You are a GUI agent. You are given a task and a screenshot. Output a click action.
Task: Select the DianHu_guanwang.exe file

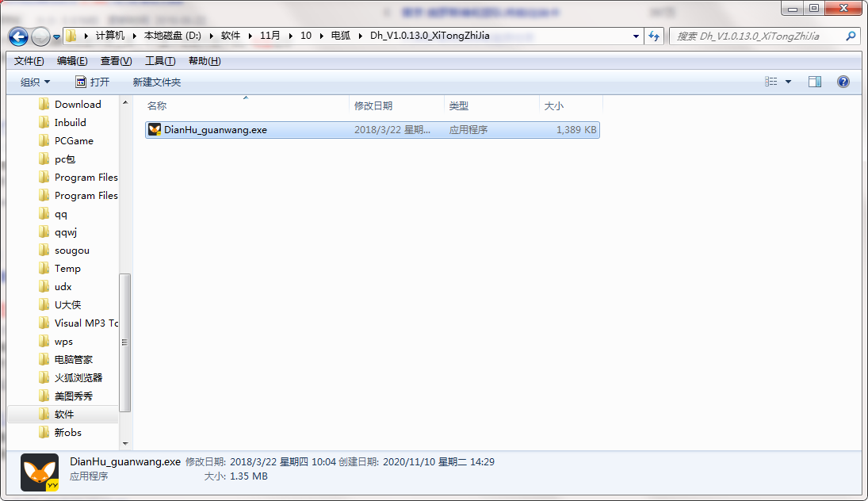[x=215, y=130]
